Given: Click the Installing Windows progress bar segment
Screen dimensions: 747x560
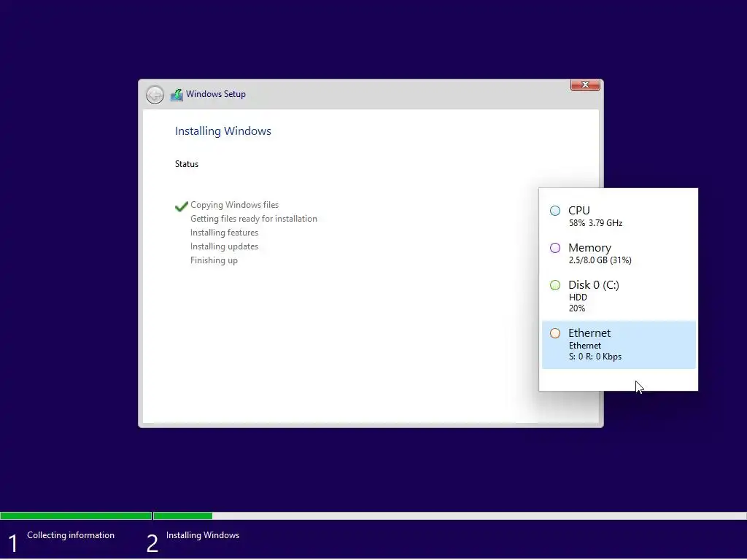Looking at the screenshot, I should [x=449, y=516].
